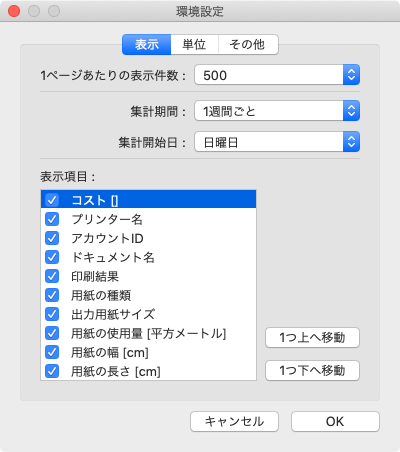
Task: Select the 用紙の長さ [cm] list row
Action: click(x=148, y=371)
